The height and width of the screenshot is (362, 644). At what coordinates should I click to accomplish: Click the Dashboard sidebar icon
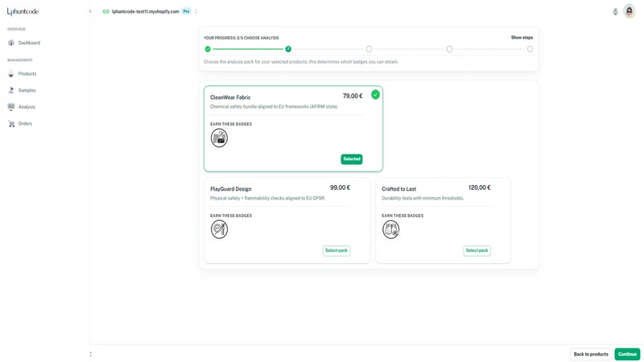pos(11,43)
